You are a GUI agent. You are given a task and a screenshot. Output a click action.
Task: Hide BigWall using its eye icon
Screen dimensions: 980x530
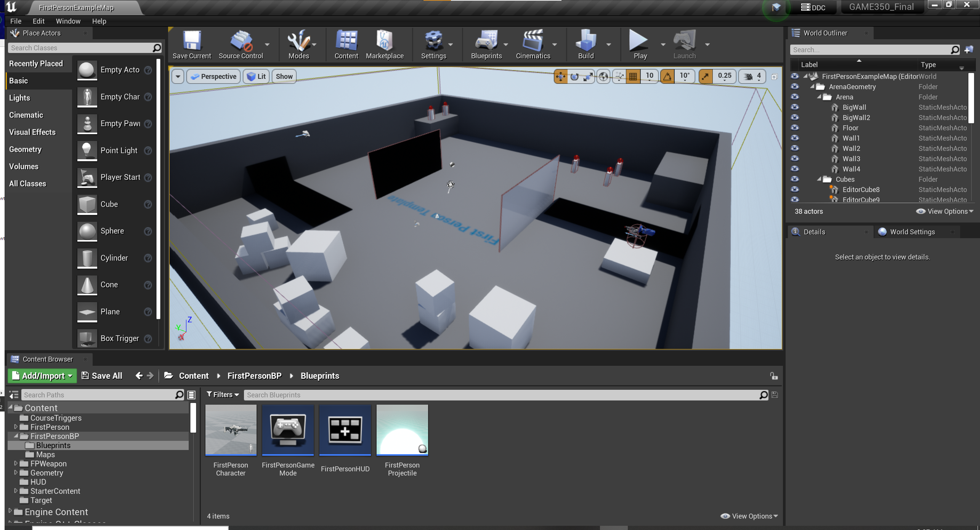click(x=795, y=107)
